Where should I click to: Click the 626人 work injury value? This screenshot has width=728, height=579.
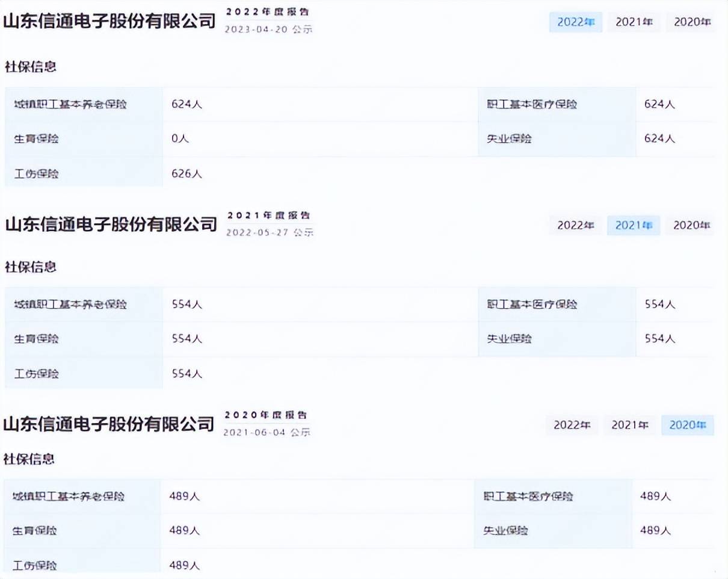[x=187, y=174]
